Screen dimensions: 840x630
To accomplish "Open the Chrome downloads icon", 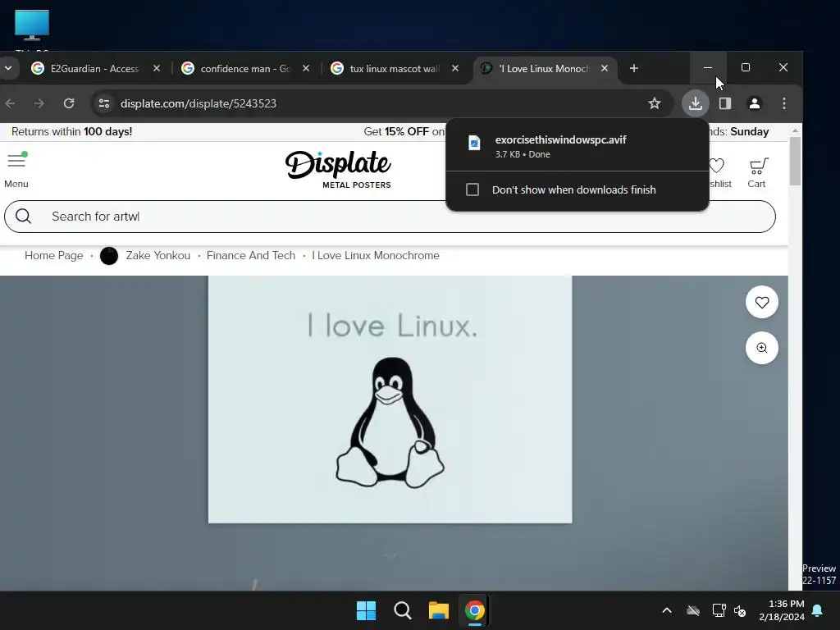I will pos(696,103).
